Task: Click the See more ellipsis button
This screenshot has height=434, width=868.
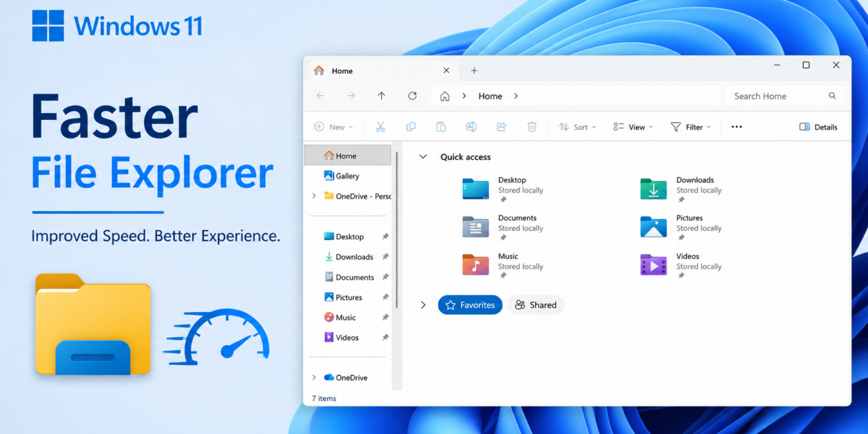Action: (736, 127)
